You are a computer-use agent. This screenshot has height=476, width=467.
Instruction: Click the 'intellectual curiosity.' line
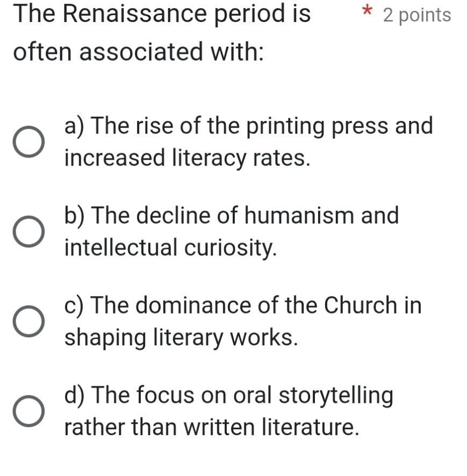(x=171, y=248)
